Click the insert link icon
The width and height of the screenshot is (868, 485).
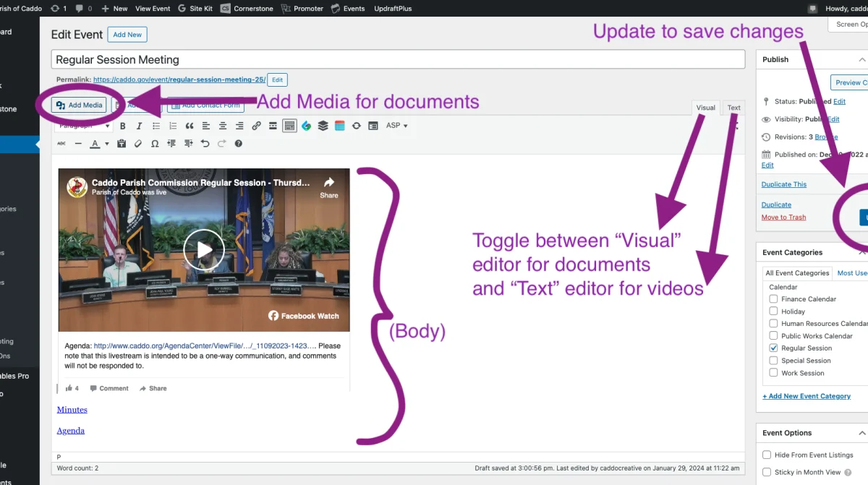(256, 126)
